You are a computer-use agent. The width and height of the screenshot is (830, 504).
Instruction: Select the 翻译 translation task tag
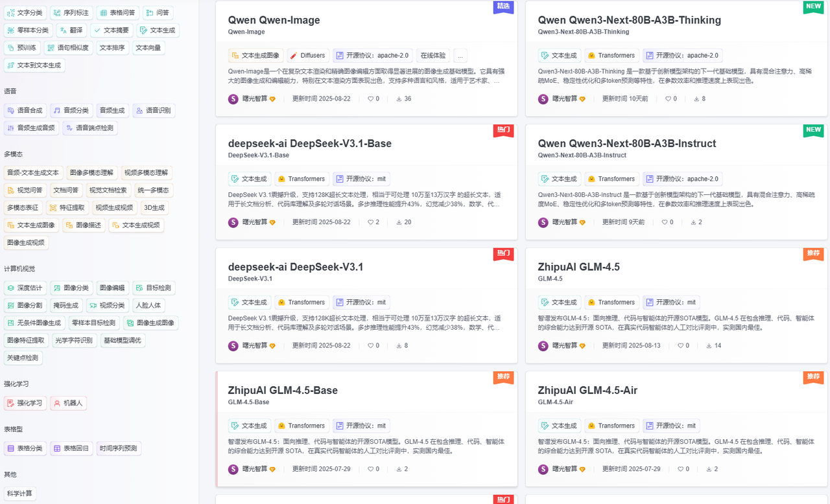71,30
